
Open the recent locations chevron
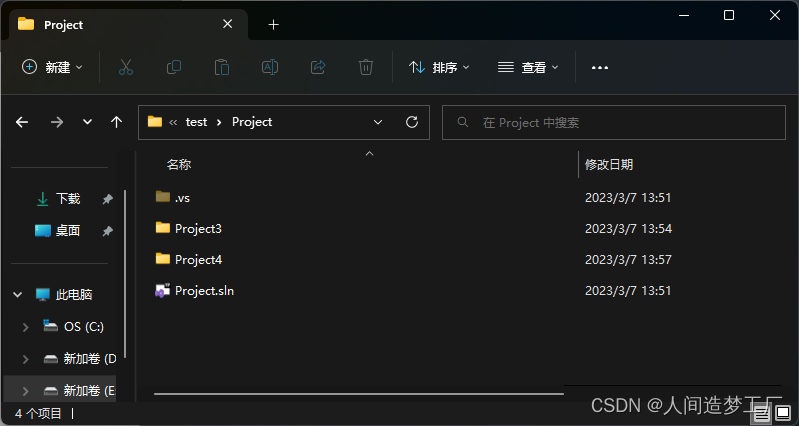point(88,122)
